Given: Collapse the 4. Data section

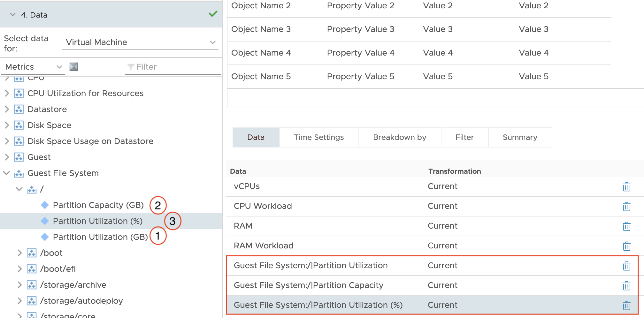Looking at the screenshot, I should tap(13, 15).
